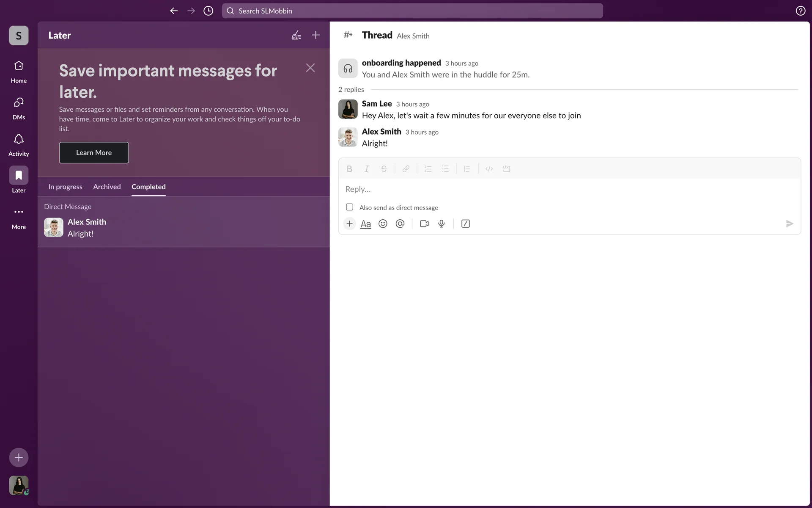Viewport: 812px width, 508px height.
Task: Click the emoji picker icon
Action: (x=383, y=224)
